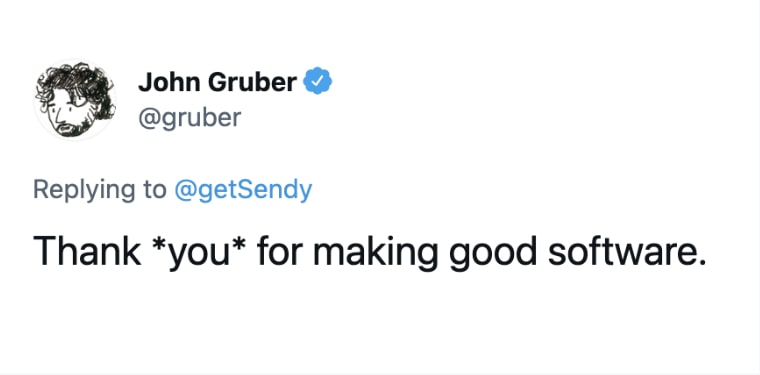Click the word 'Replying' in gray text

coord(84,190)
